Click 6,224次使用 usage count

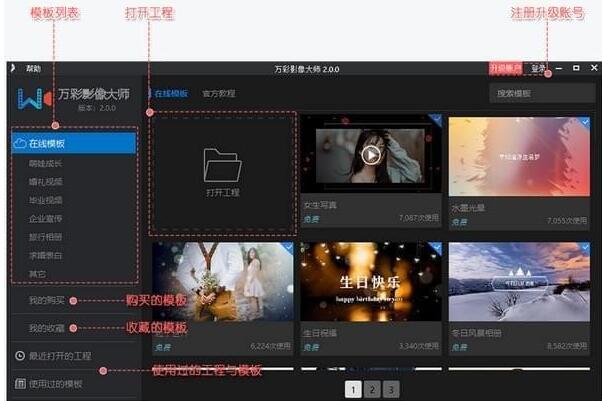(271, 346)
